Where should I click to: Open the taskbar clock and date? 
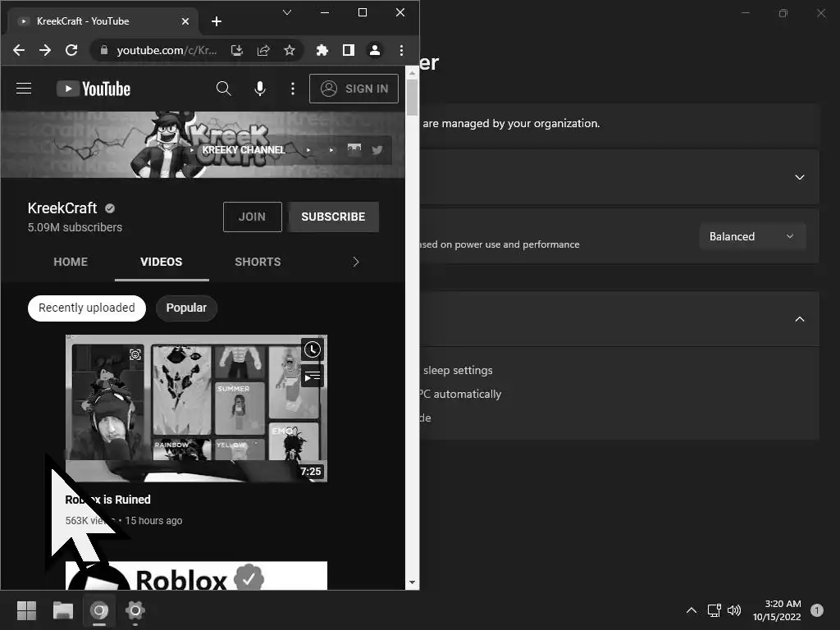(777, 610)
